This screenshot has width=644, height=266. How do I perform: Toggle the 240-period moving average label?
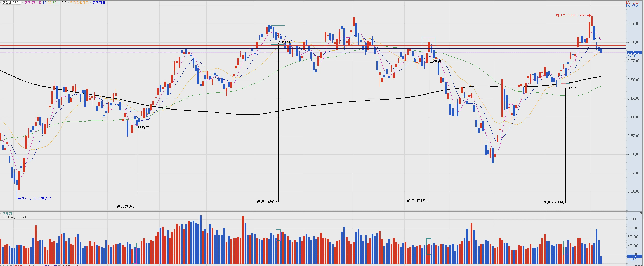pos(64,3)
